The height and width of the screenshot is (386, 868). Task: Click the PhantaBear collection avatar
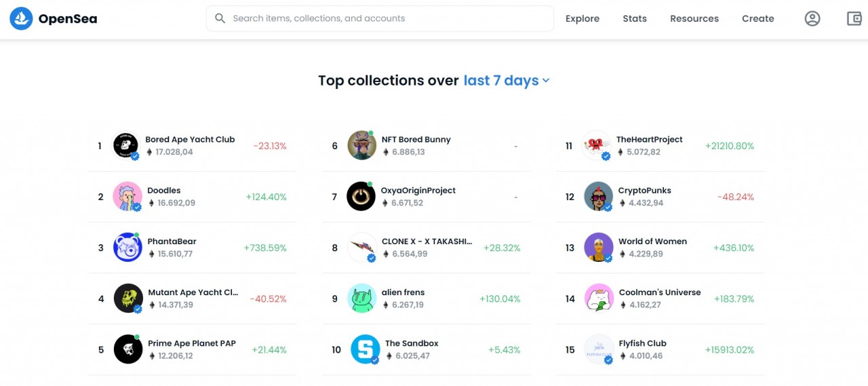[x=127, y=248]
